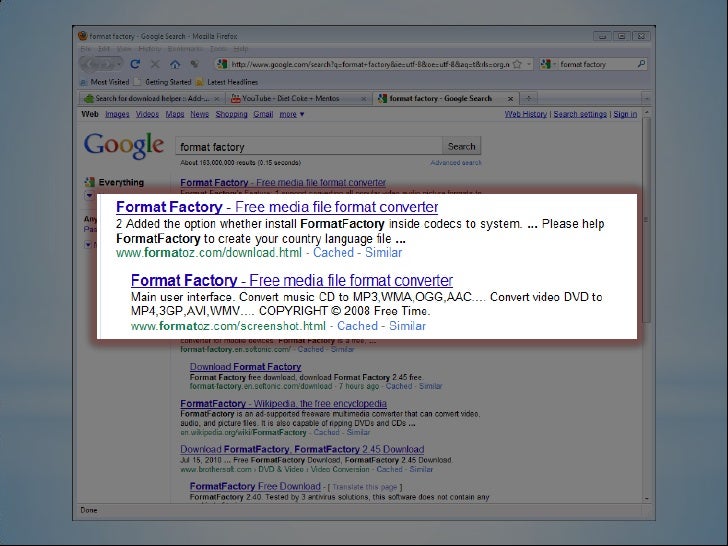The height and width of the screenshot is (546, 728).
Task: Open the FormatFactory 2.45 Download brothersoft result
Action: tap(302, 449)
